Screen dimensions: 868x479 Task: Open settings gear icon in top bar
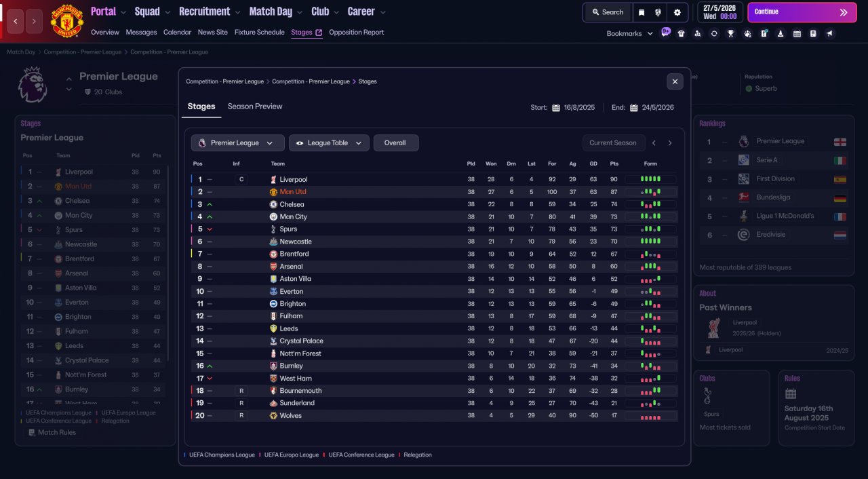coord(677,12)
